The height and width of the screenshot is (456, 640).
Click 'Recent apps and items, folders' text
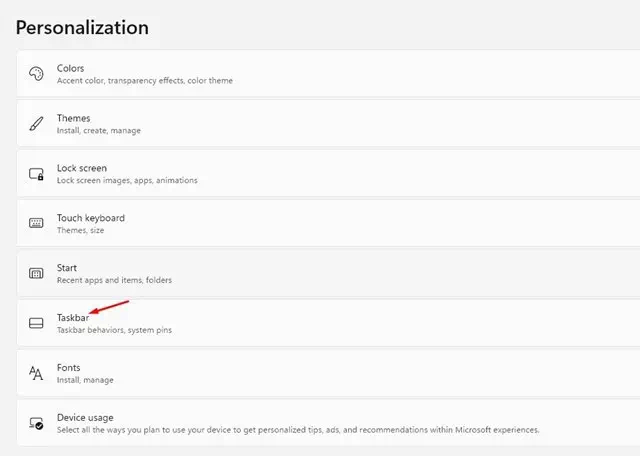click(114, 280)
